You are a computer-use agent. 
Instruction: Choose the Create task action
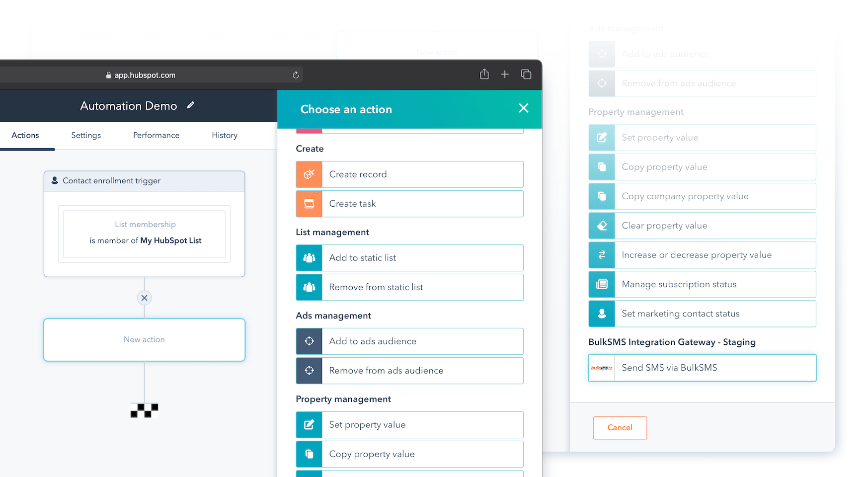point(409,204)
